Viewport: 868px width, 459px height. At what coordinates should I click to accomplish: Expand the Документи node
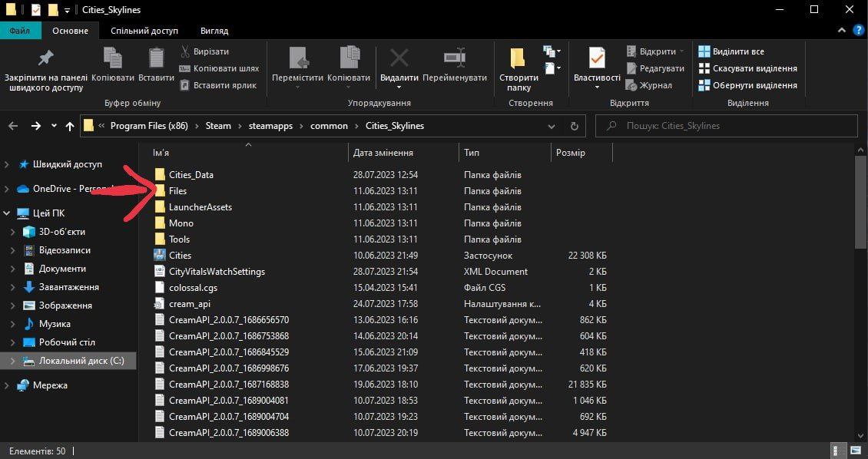13,269
